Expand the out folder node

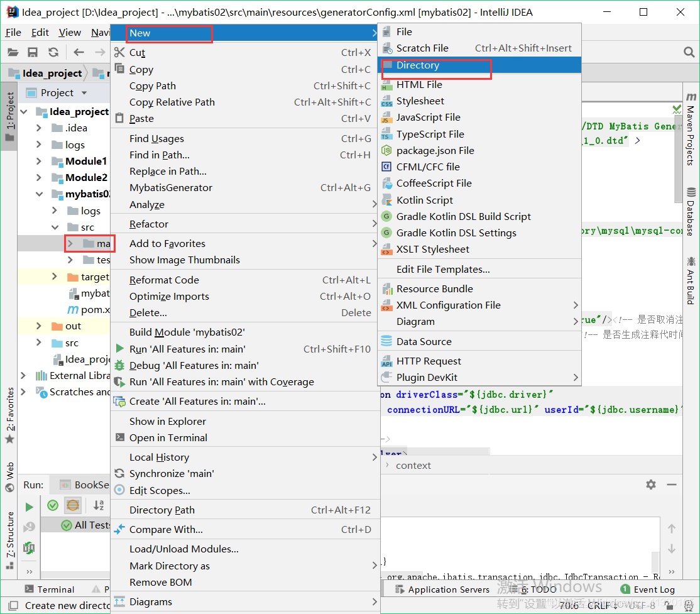pyautogui.click(x=39, y=326)
